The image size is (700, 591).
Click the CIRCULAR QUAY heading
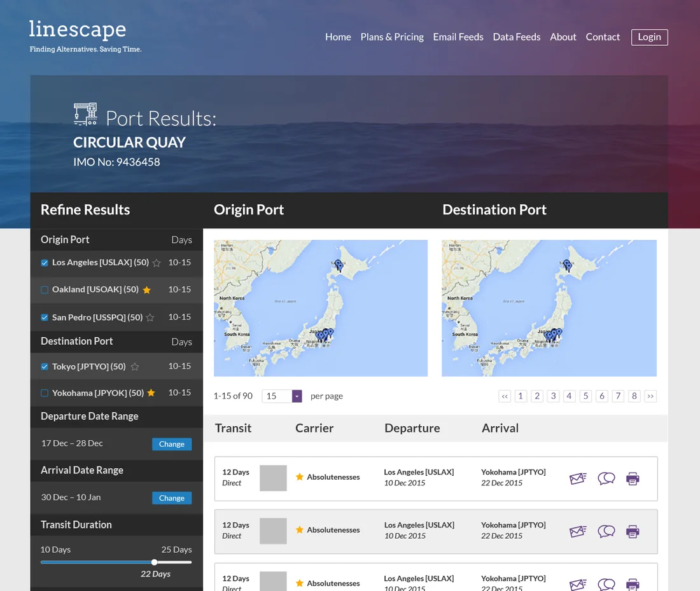[x=129, y=143]
